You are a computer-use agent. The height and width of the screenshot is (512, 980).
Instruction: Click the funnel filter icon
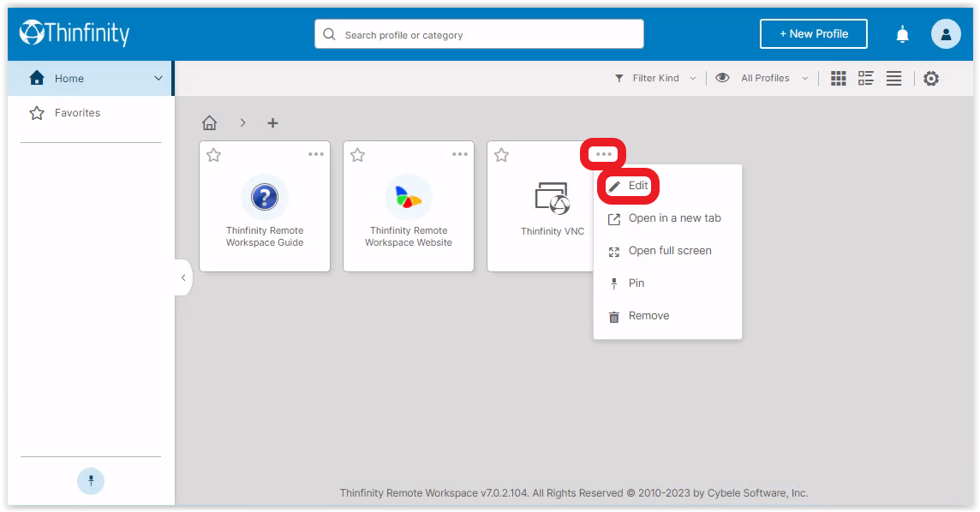point(618,78)
